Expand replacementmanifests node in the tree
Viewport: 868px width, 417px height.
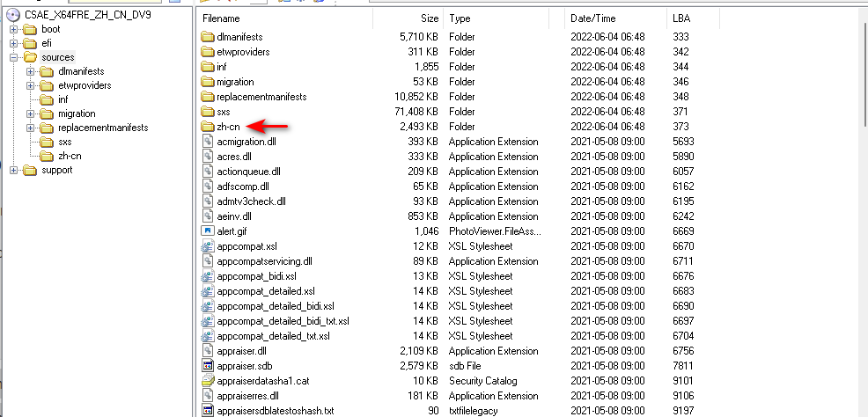[x=31, y=128]
